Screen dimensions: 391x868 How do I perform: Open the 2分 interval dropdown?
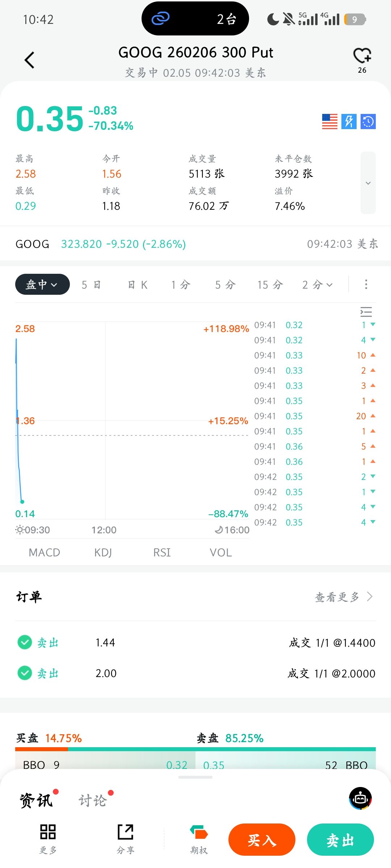coord(317,285)
